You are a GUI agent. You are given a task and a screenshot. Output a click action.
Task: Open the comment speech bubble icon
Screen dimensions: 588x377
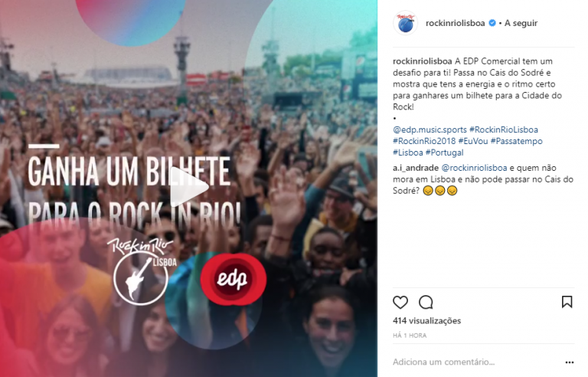tap(426, 302)
